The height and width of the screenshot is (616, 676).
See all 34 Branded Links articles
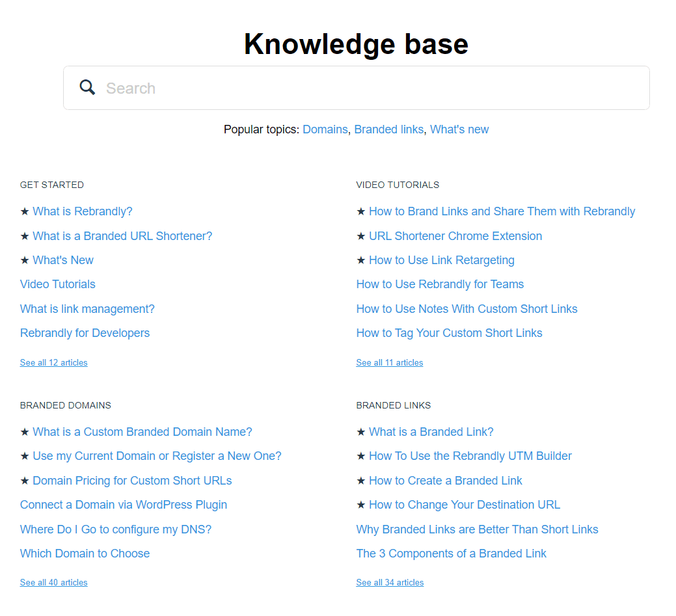coord(390,582)
